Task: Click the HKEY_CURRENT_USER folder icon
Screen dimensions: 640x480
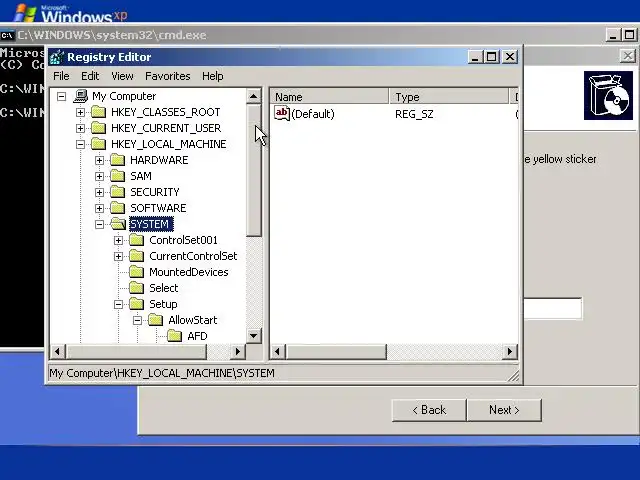Action: tap(98, 128)
